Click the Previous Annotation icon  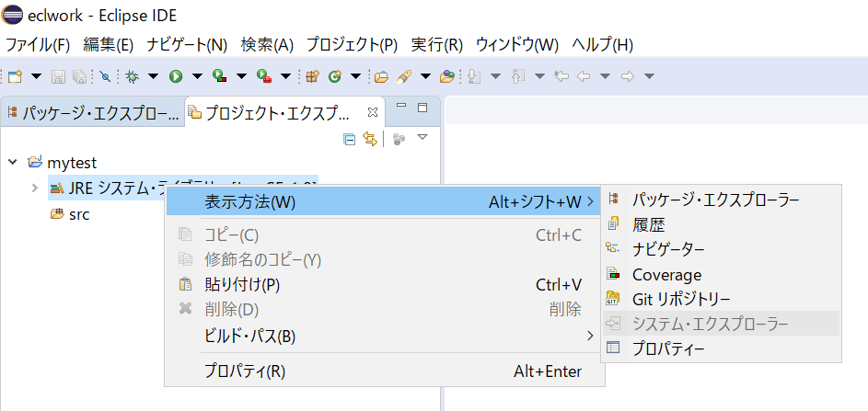[x=518, y=76]
